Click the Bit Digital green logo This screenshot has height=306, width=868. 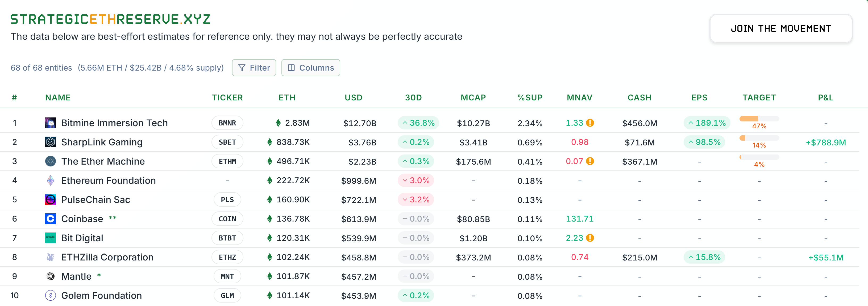click(x=50, y=238)
